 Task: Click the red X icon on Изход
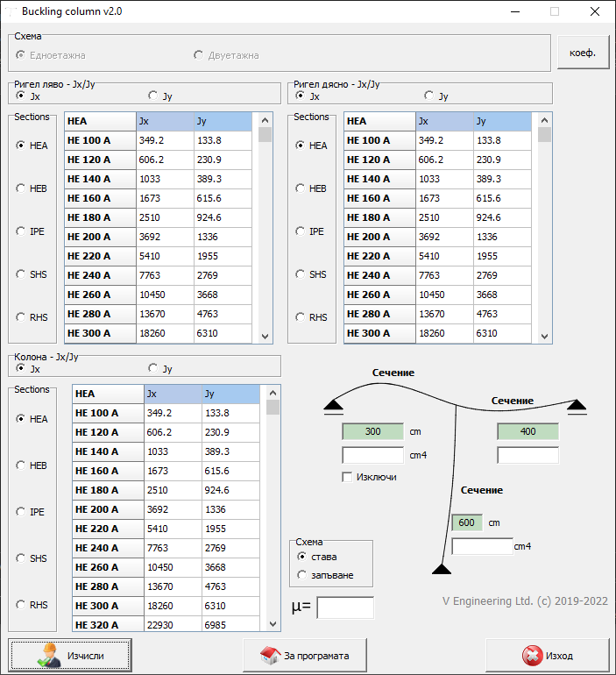click(532, 656)
